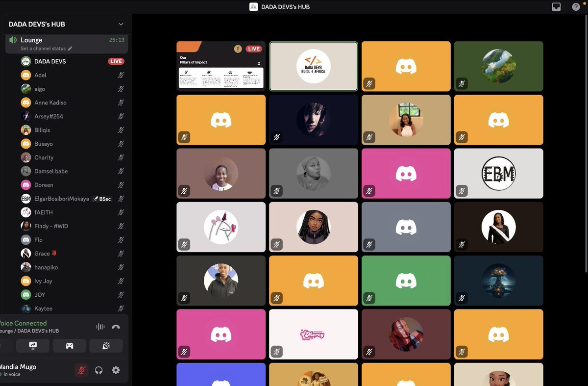Click the 25:13 call timer
This screenshot has width=588, height=386.
click(x=117, y=40)
